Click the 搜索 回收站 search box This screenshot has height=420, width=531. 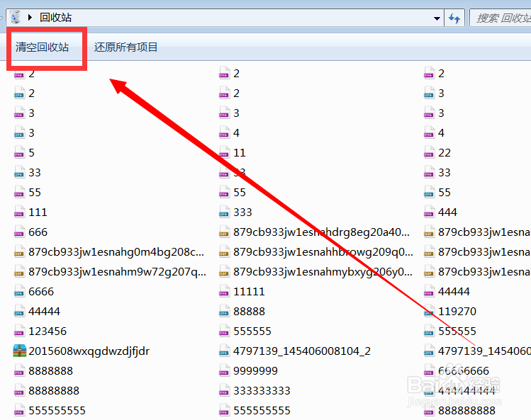click(x=501, y=18)
